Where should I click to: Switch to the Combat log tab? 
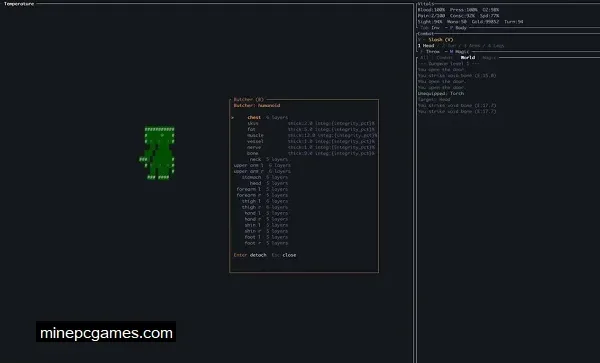click(x=445, y=57)
